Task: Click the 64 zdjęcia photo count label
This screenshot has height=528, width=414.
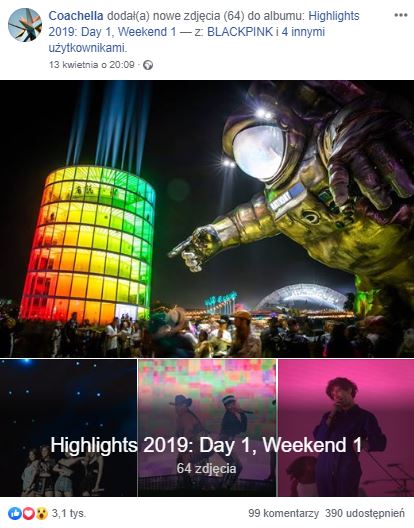Action: point(206,468)
